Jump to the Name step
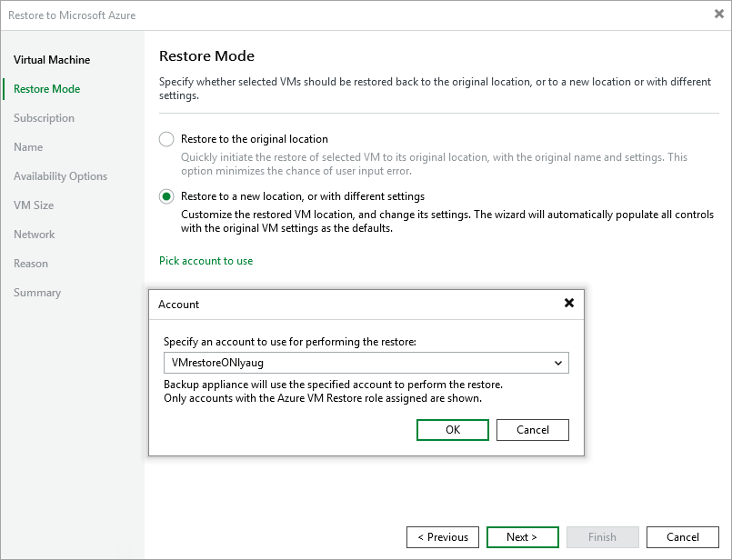The height and width of the screenshot is (560, 732). coord(28,146)
